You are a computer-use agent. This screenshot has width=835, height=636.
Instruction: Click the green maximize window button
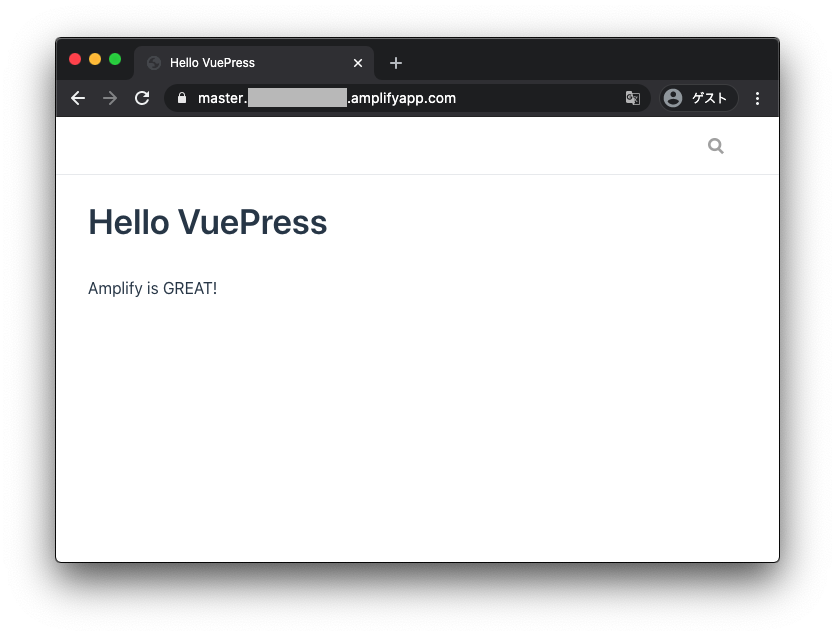point(115,59)
